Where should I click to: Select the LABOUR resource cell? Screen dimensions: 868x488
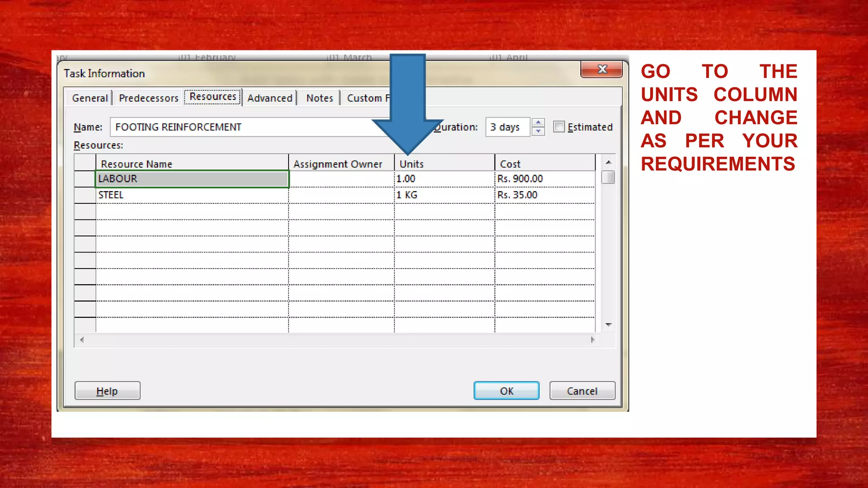pyautogui.click(x=192, y=179)
